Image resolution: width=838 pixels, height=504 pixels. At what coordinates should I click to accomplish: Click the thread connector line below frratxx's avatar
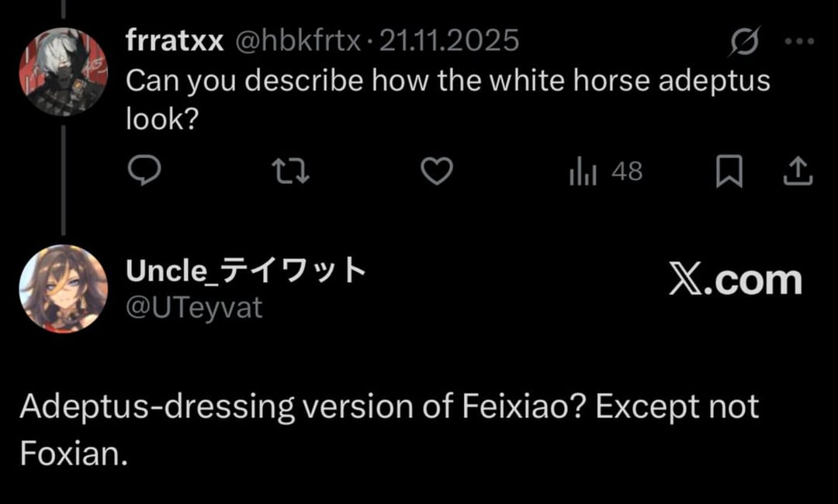[x=63, y=178]
